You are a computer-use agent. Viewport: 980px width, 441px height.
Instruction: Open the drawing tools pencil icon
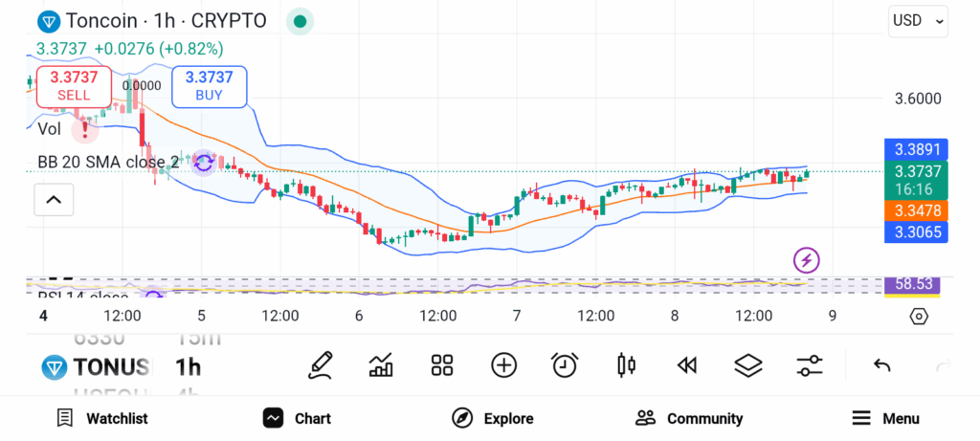click(321, 364)
